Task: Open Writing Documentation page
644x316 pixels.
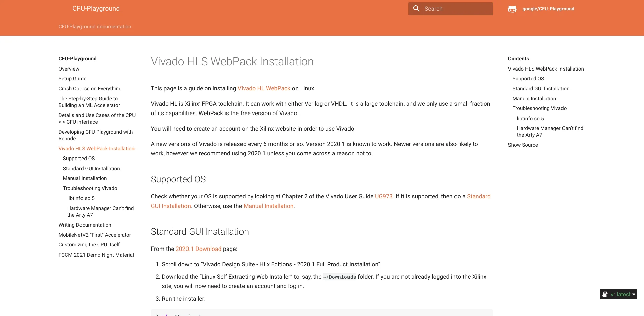Action: [x=85, y=225]
